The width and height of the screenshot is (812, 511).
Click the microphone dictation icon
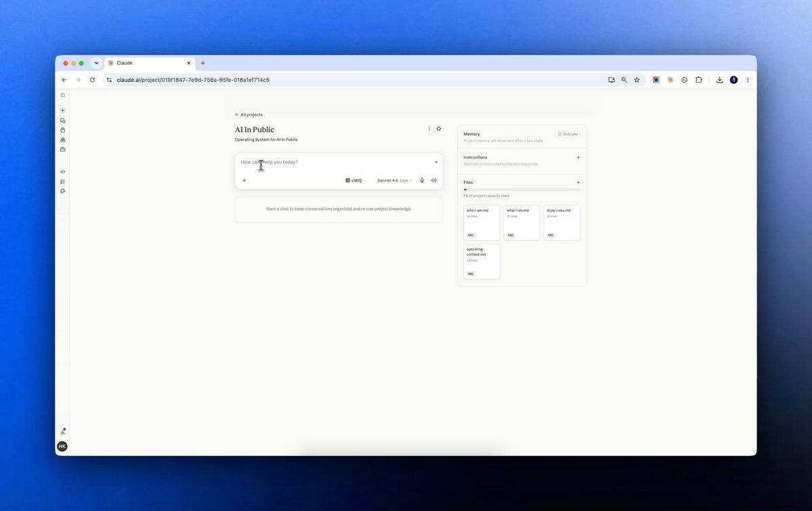point(422,180)
